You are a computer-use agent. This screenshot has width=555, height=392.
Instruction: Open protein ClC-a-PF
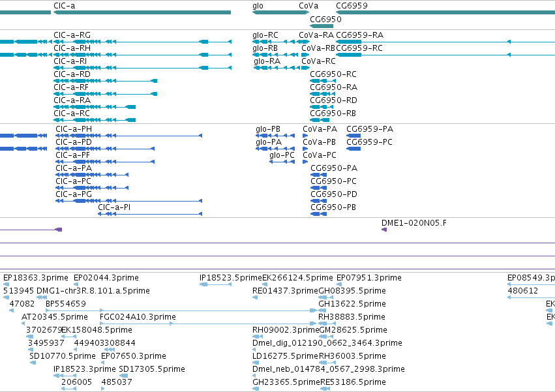pos(72,155)
